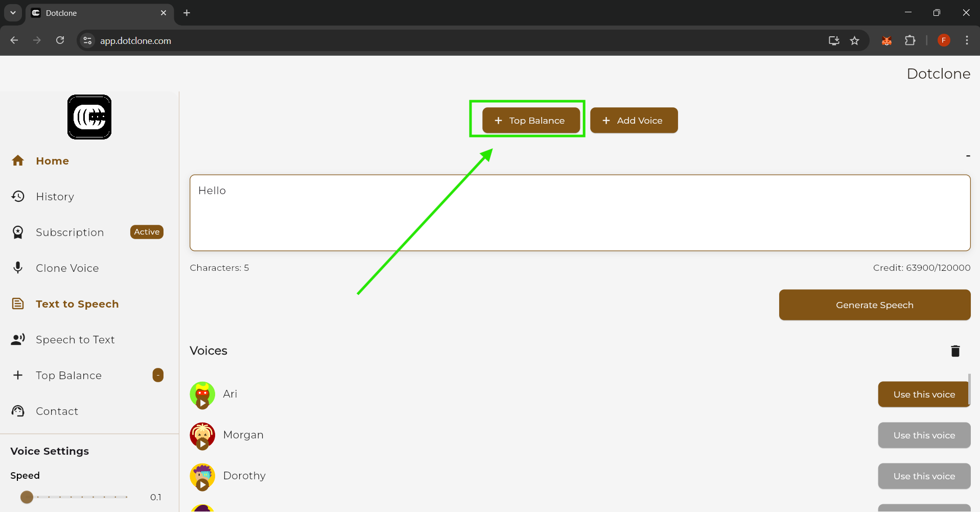
Task: Click the plus icon beside sidebar Top Balance
Action: click(x=18, y=375)
